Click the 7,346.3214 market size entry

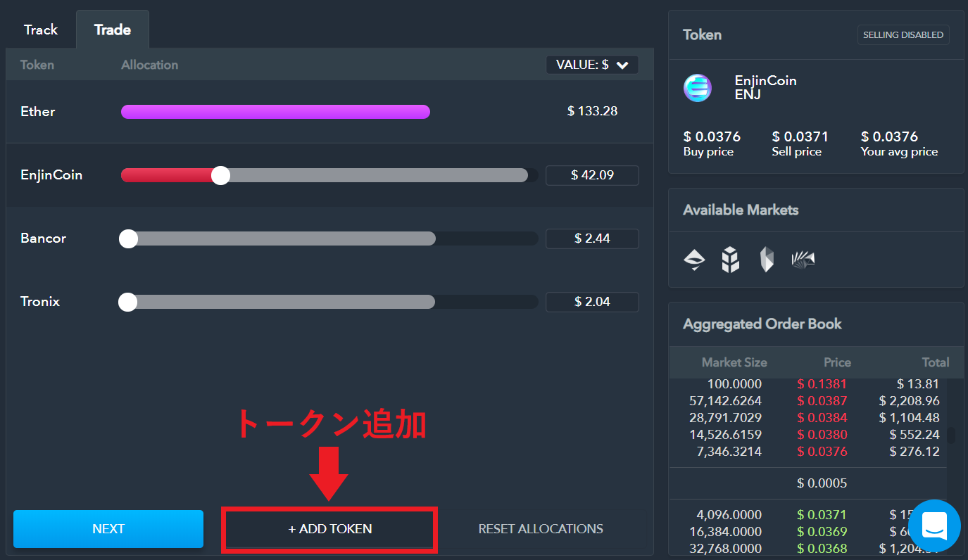(729, 452)
